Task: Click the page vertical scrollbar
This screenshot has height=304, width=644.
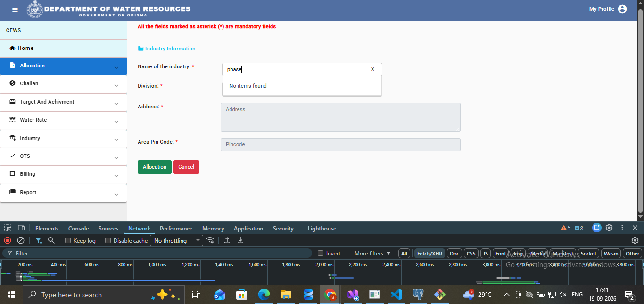Action: point(641,111)
